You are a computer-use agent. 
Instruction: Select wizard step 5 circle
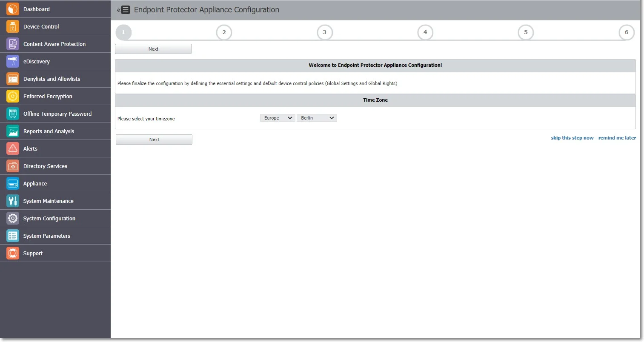tap(526, 32)
